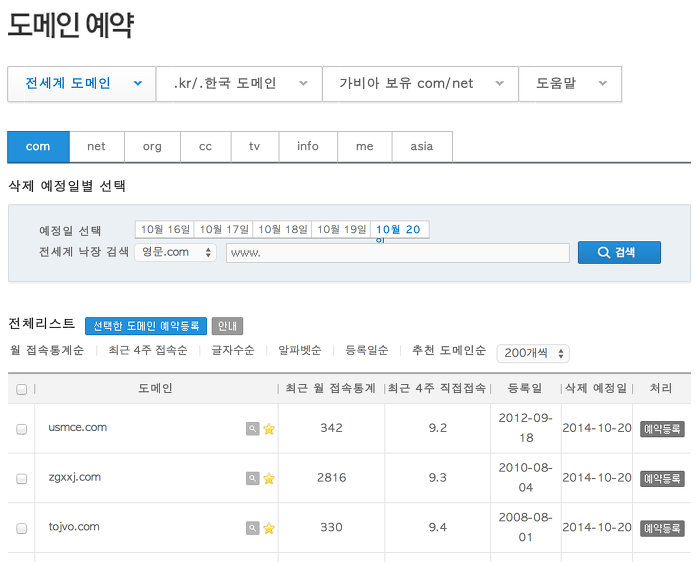The width and height of the screenshot is (700, 562).
Task: Sort by 알파벳순
Action: 300,350
